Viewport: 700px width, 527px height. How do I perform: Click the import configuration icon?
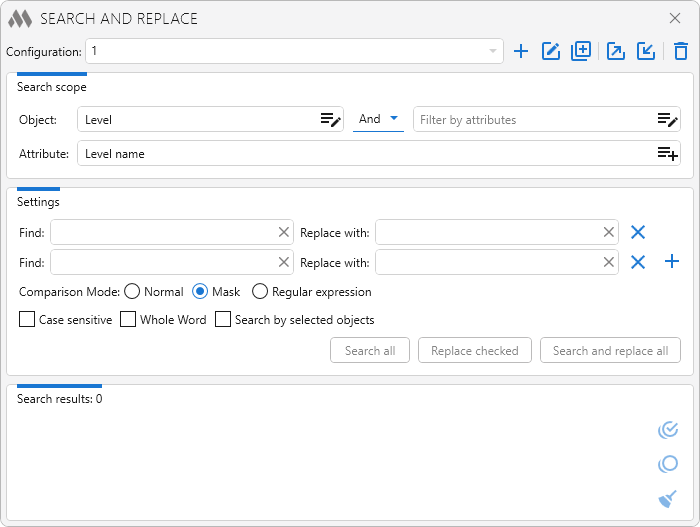[646, 51]
